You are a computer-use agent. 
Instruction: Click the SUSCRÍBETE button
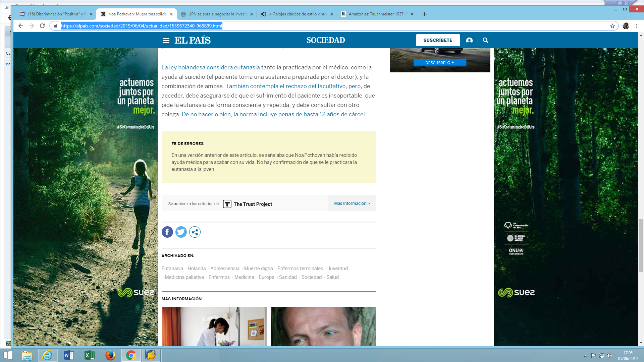click(x=438, y=40)
